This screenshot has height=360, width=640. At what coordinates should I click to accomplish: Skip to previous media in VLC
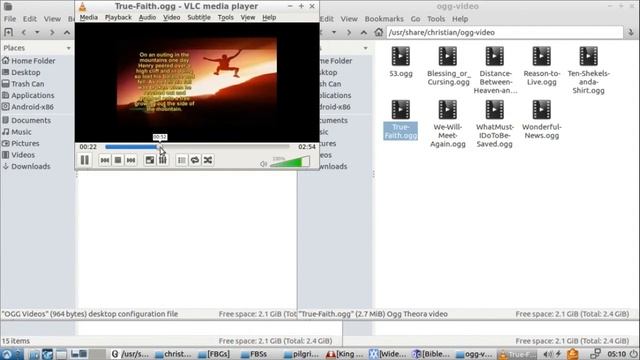[104, 160]
